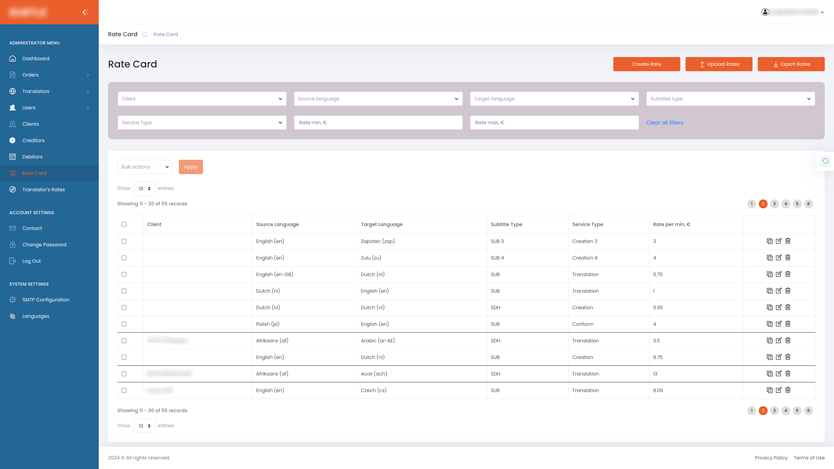Delete the Polish (pl) rate row
Image resolution: width=834 pixels, height=469 pixels.
[x=788, y=324]
